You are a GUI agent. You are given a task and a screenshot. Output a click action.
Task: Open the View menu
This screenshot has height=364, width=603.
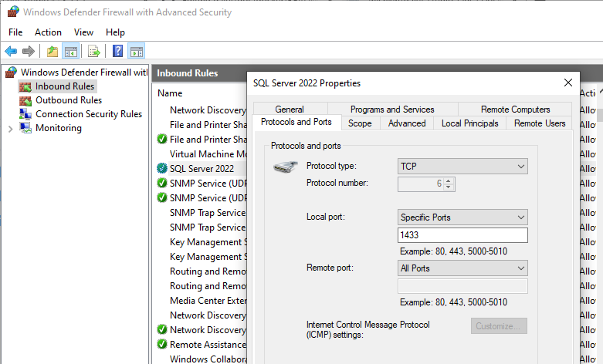click(83, 32)
